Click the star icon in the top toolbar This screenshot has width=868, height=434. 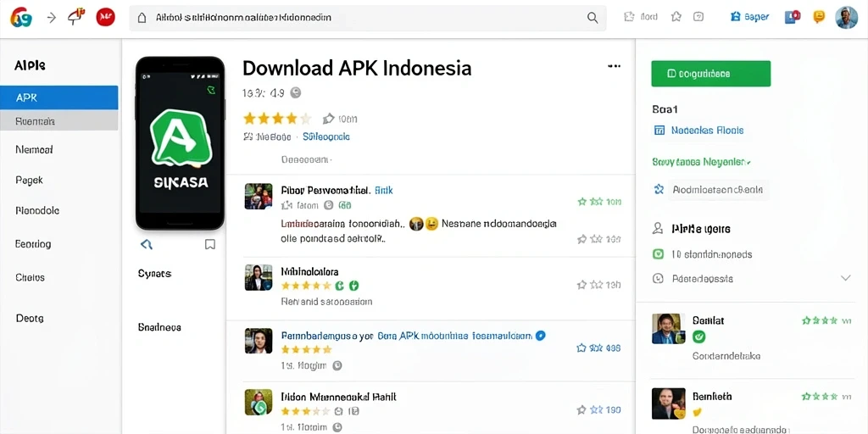676,17
